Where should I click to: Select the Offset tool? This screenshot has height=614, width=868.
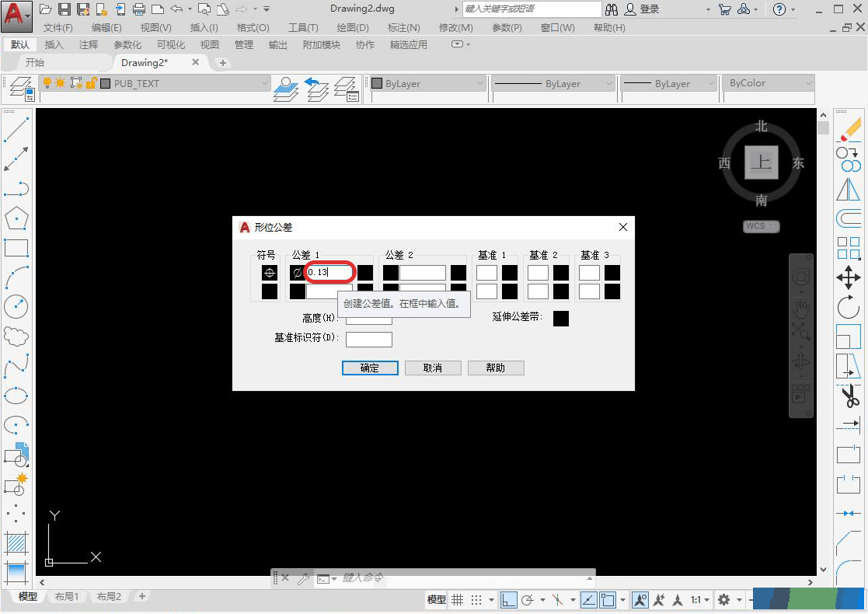(x=849, y=218)
